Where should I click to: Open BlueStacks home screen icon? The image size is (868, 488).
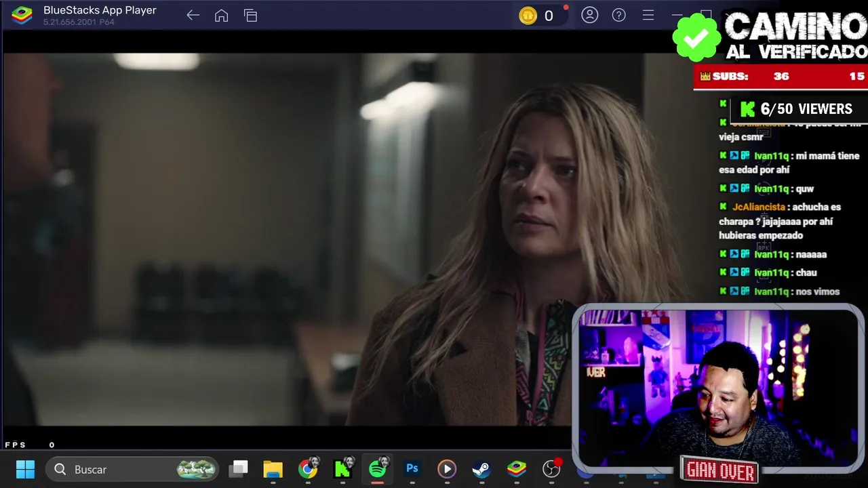[221, 16]
